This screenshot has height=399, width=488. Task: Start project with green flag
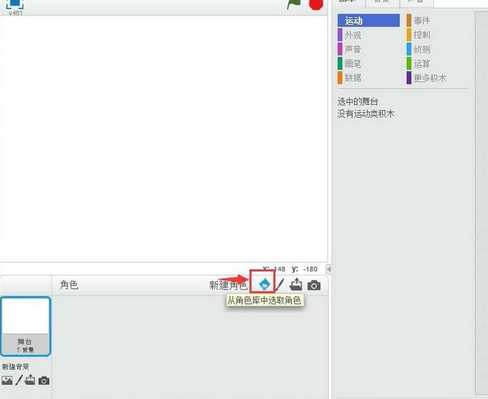(x=294, y=4)
